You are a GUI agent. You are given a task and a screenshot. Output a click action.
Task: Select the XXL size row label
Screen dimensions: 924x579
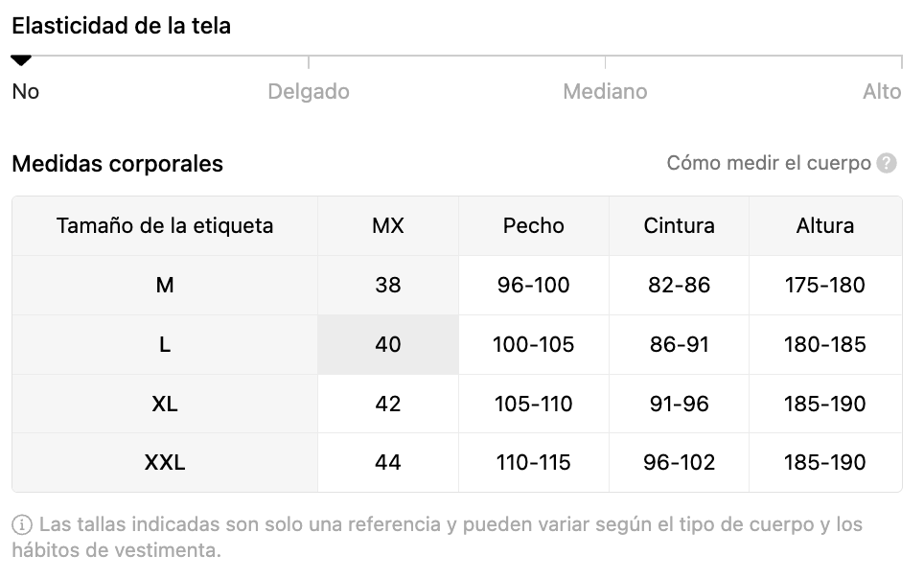165,463
